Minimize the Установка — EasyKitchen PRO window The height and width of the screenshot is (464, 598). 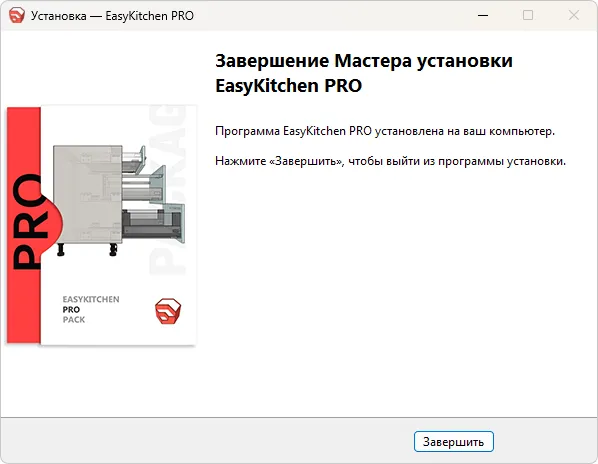pos(483,16)
